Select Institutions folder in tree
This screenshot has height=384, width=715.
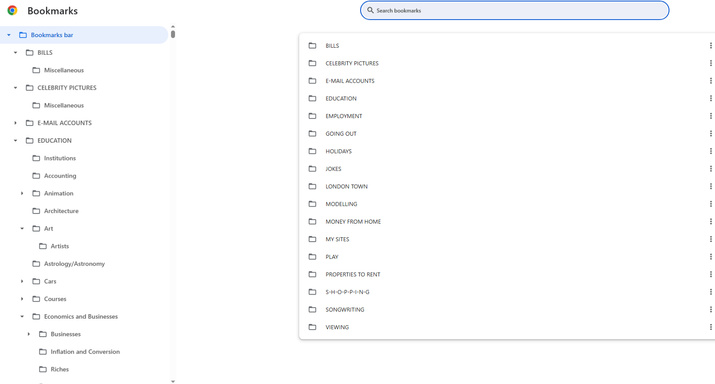[x=60, y=158]
